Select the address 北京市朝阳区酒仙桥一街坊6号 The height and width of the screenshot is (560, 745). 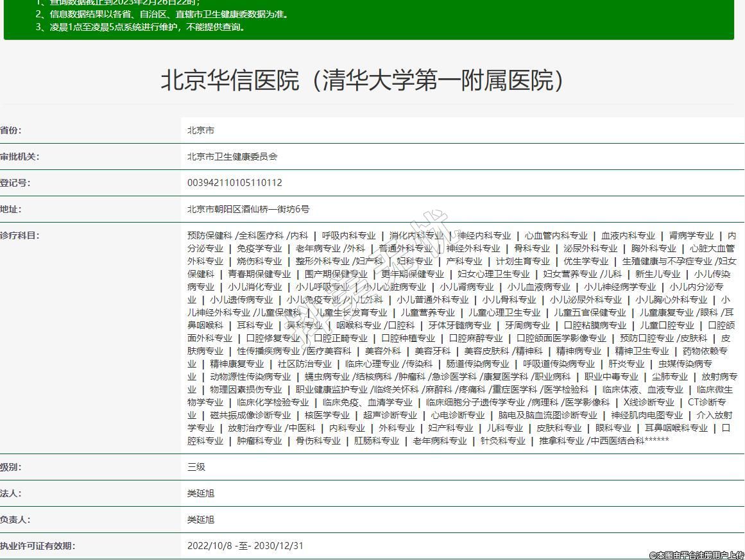[248, 209]
